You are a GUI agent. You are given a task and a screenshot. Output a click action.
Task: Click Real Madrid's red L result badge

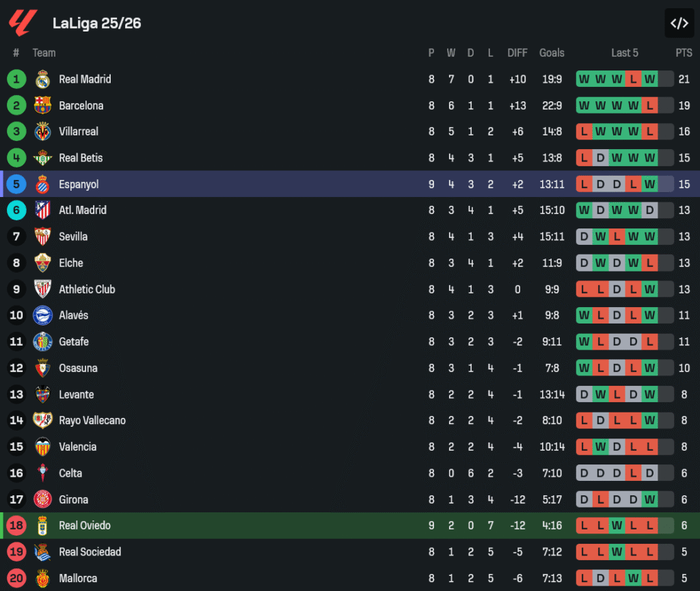633,79
